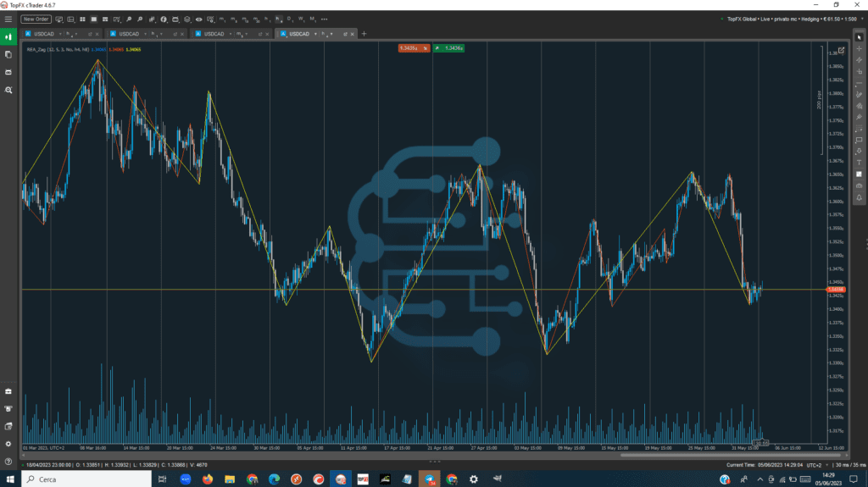Open help question mark in left sidebar

8,461
